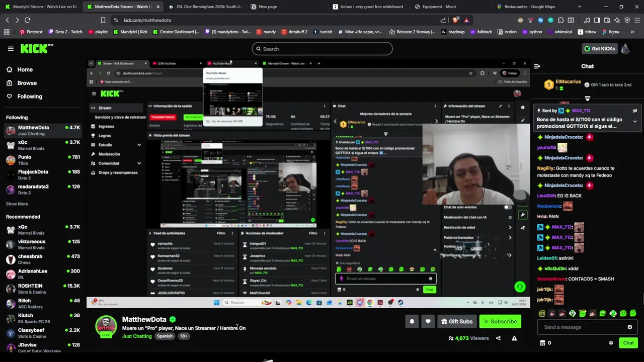The height and width of the screenshot is (362, 644).
Task: Switch to tldraw whiteboard tab
Action: pos(369,7)
